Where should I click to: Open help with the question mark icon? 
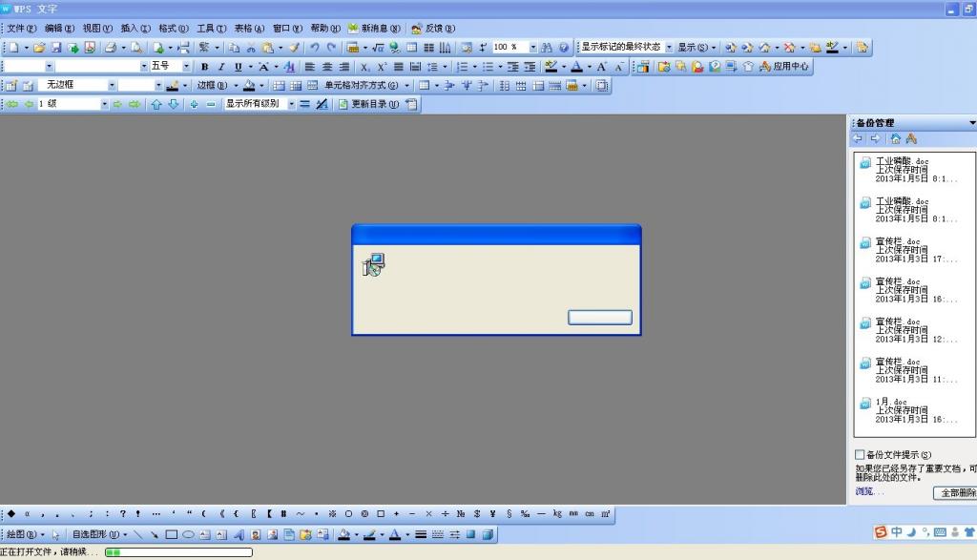563,48
